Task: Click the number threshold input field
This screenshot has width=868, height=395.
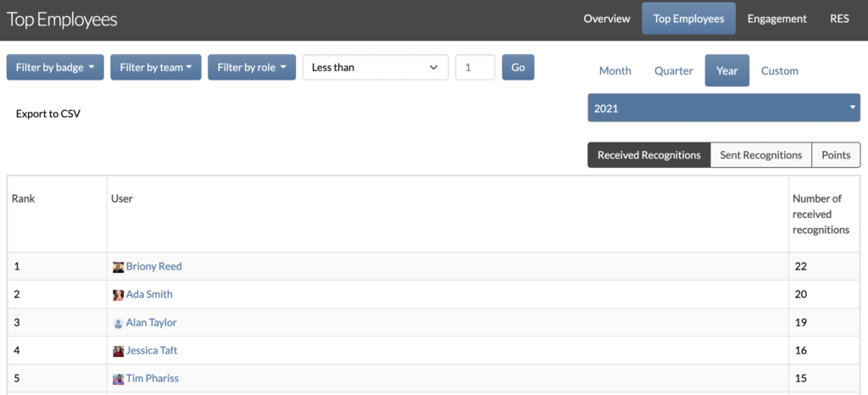Action: click(475, 68)
